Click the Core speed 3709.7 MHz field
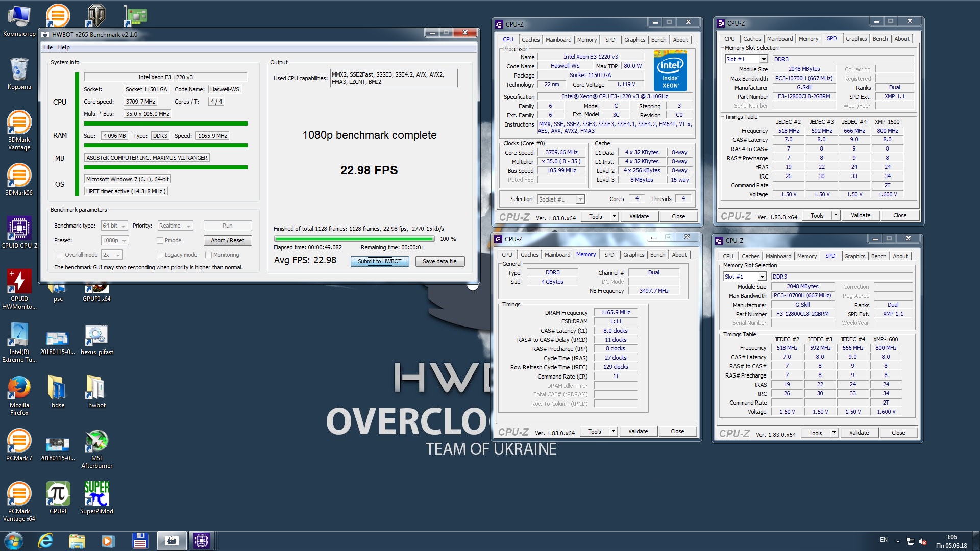Screen dimensions: 980x551 click(x=140, y=102)
